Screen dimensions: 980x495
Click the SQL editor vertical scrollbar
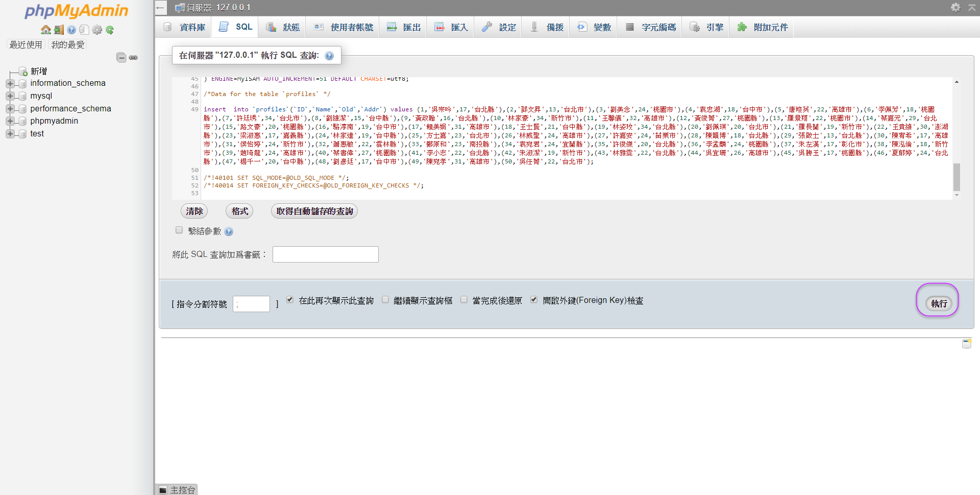tap(957, 176)
